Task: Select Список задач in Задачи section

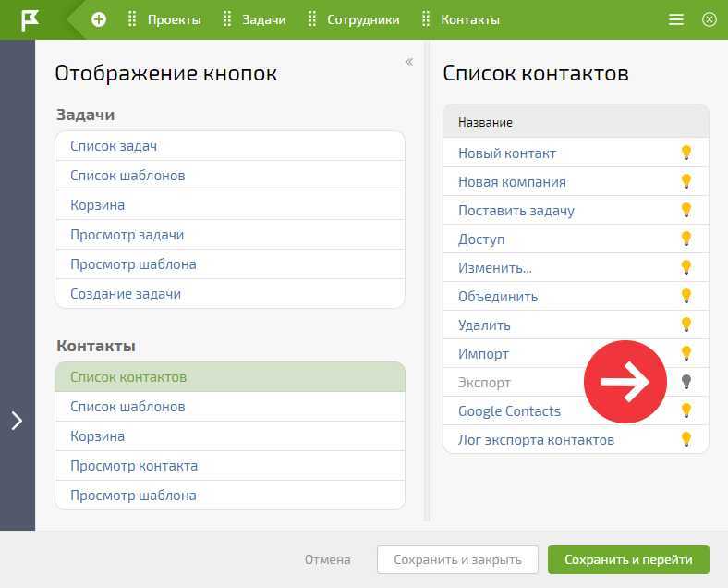Action: (x=230, y=146)
